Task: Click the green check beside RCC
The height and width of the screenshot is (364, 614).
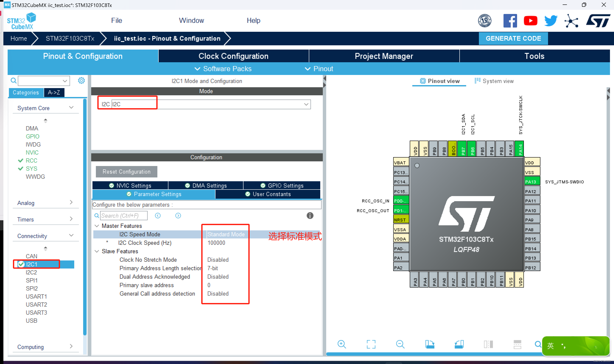Action: tap(20, 161)
